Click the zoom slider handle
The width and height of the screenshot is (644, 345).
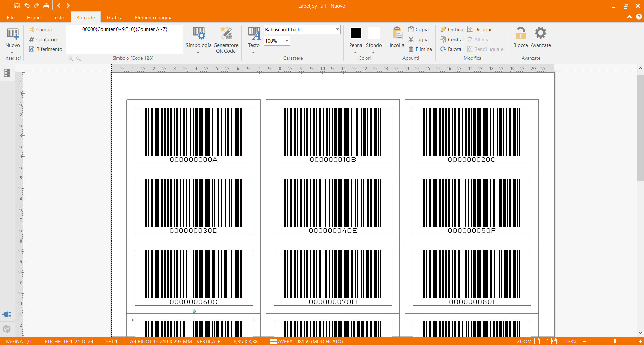pos(615,341)
